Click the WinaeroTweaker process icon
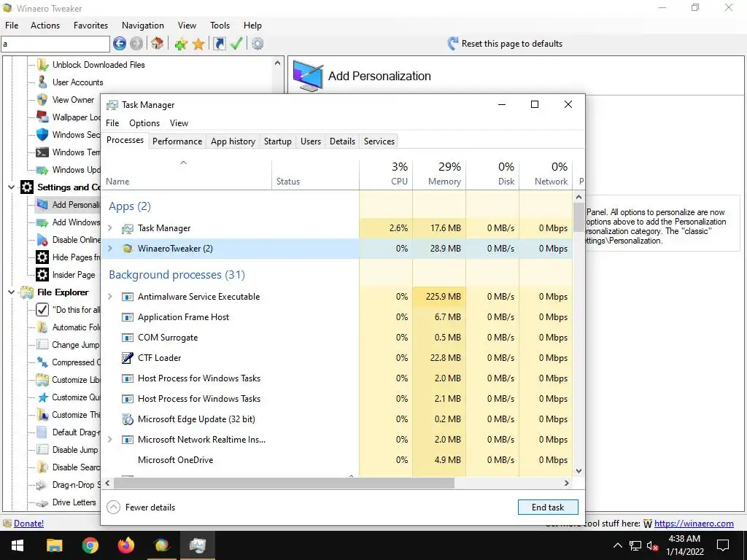 point(127,249)
